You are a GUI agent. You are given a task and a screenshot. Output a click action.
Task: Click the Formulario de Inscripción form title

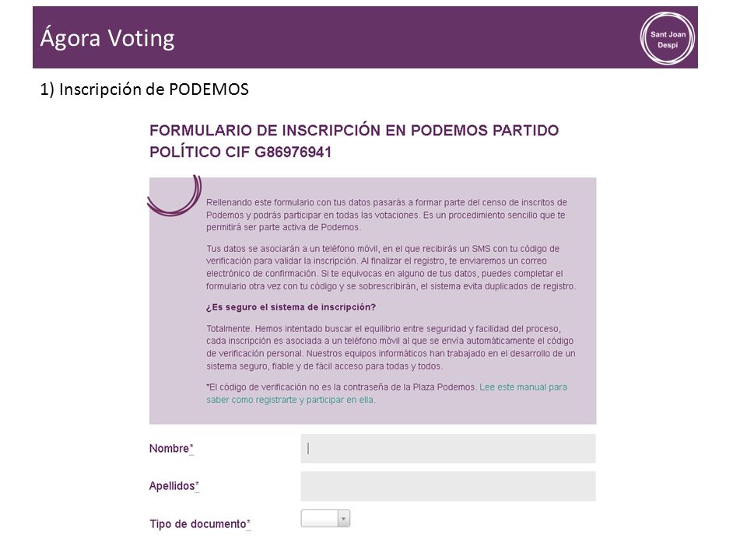354,141
